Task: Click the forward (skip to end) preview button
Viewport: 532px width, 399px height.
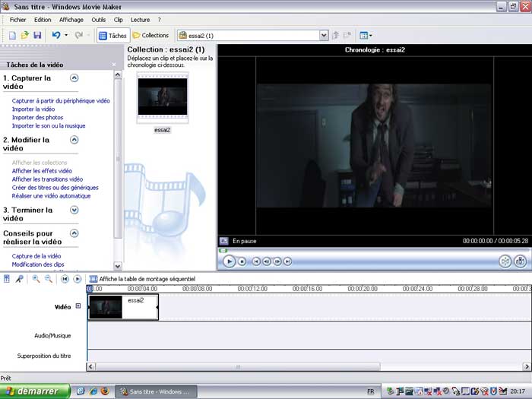Action: [288, 261]
